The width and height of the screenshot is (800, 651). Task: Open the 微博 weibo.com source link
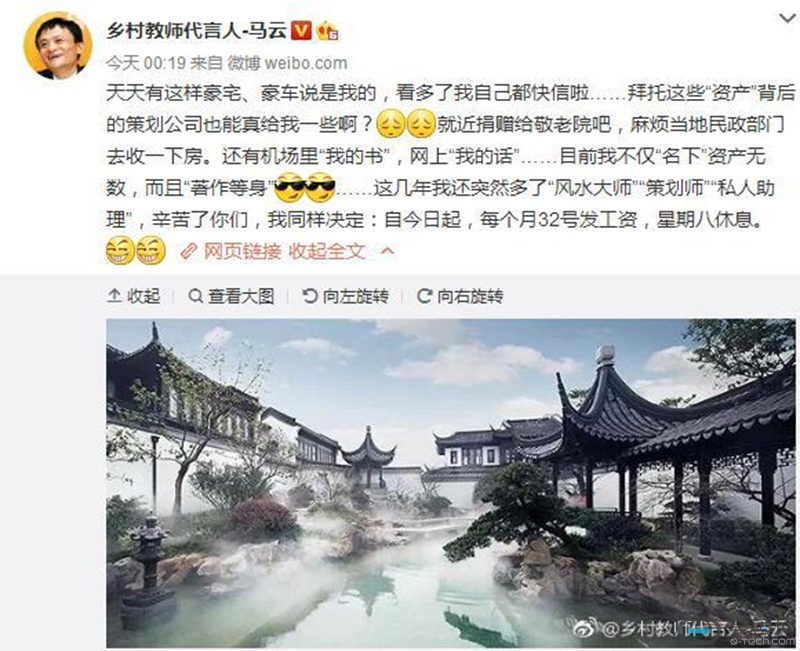[x=287, y=63]
